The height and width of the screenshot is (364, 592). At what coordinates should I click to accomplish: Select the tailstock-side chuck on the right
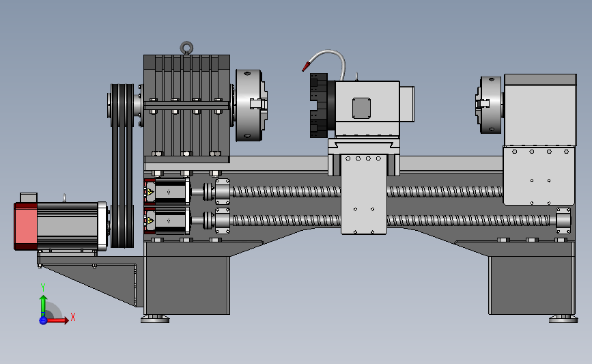[490, 104]
